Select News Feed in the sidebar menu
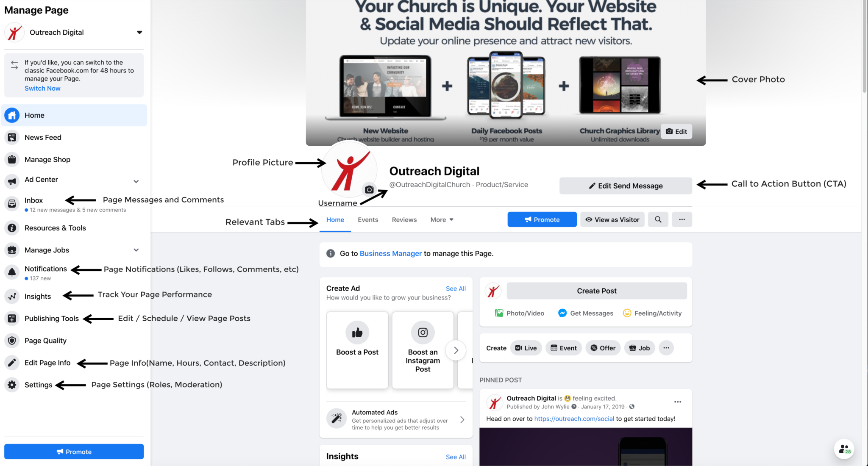The width and height of the screenshot is (868, 466). pyautogui.click(x=74, y=137)
